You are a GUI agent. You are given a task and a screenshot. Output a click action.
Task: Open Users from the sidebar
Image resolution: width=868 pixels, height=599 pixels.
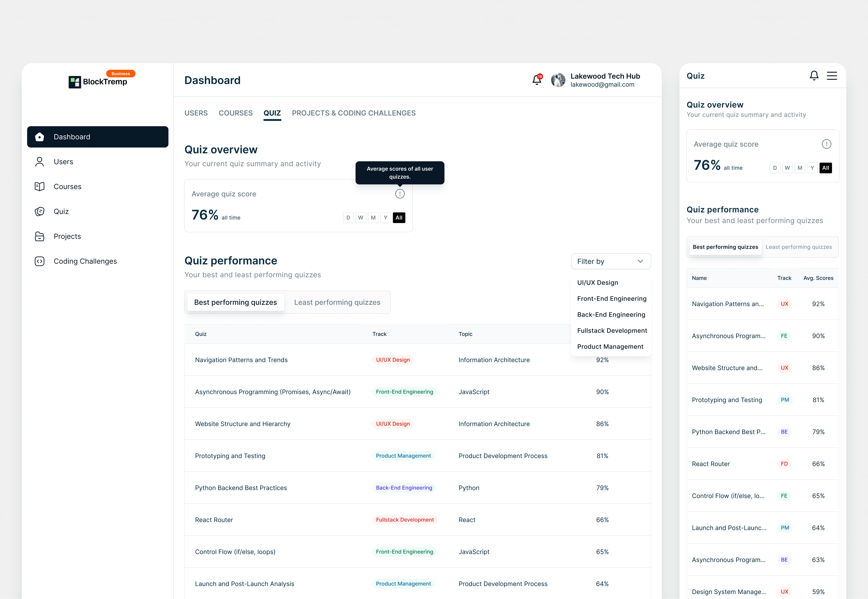[63, 162]
